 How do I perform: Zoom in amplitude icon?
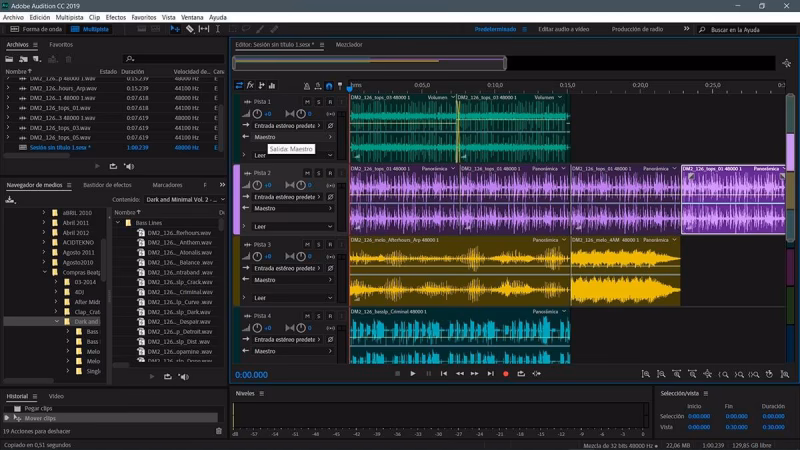click(645, 374)
